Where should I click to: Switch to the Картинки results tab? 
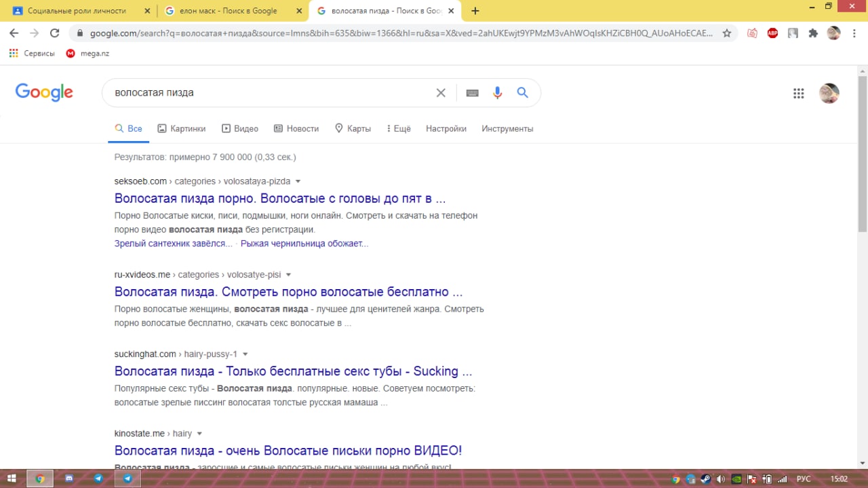[x=181, y=128]
